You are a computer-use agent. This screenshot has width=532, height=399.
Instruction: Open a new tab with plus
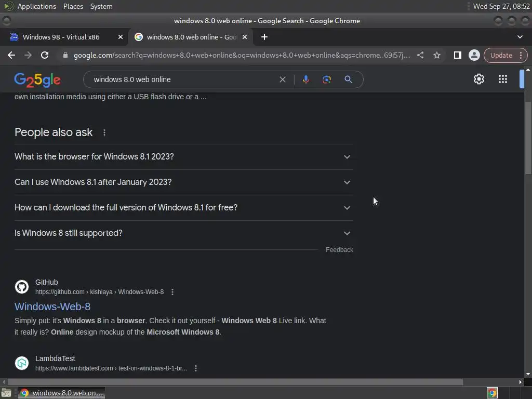264,37
